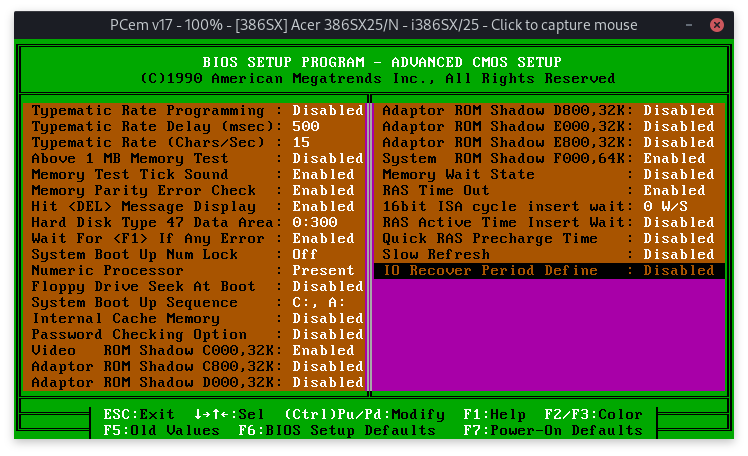This screenshot has height=456, width=748.
Task: Click BIOS SETUP PROGRAM header title
Action: pyautogui.click(x=382, y=62)
